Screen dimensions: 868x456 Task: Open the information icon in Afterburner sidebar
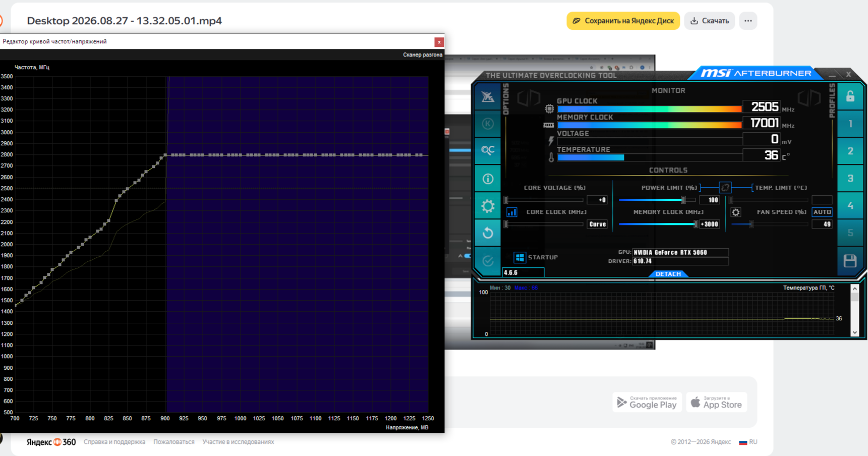[488, 179]
